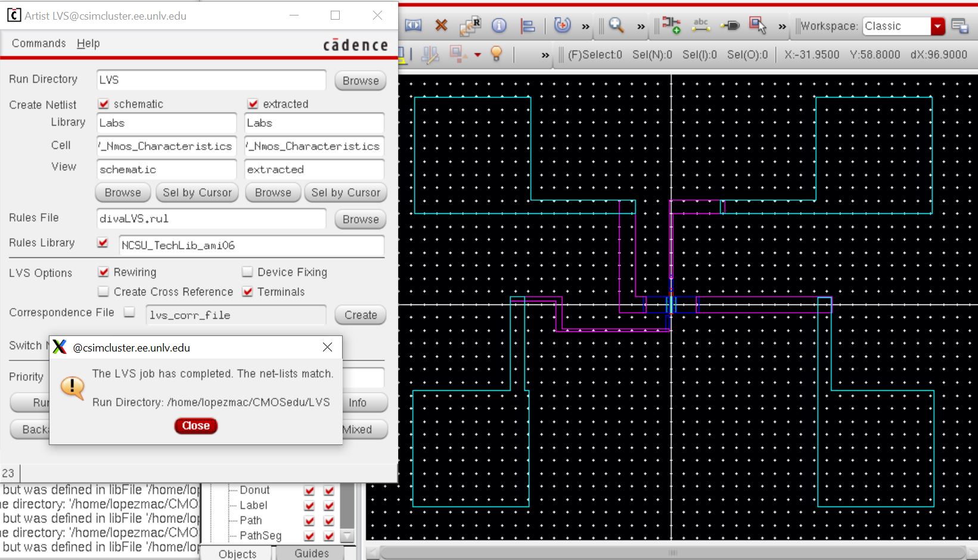Select the abc create label tool
978x560 pixels.
pos(701,26)
